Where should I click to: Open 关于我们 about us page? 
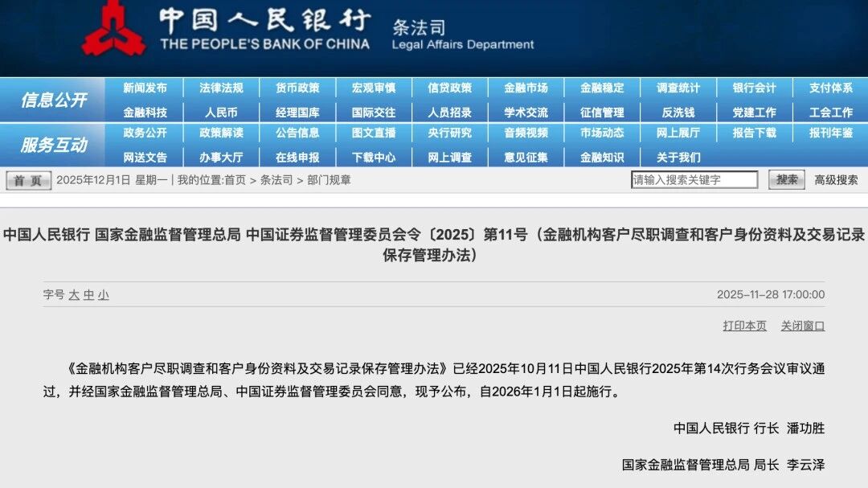coord(678,158)
